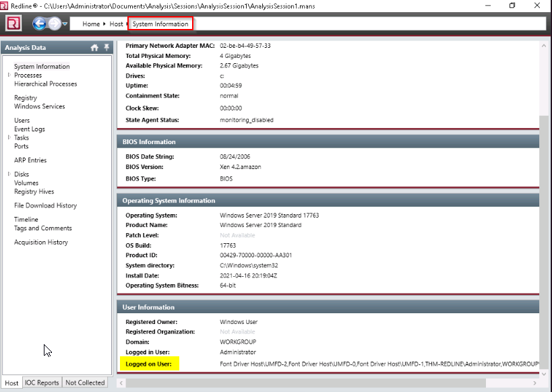Click the Domain value WORKGROUP
The width and height of the screenshot is (552, 392).
point(238,341)
